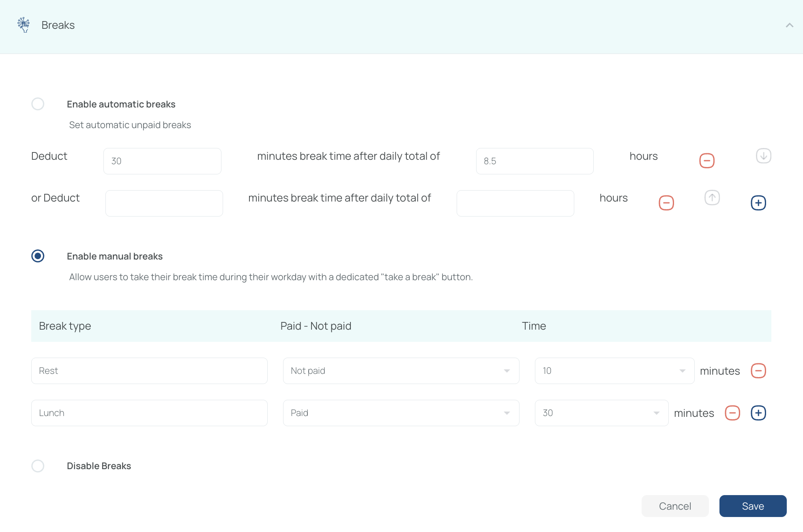The height and width of the screenshot is (532, 803).
Task: Open the Paid dropdown for Lunch
Action: pyautogui.click(x=401, y=413)
